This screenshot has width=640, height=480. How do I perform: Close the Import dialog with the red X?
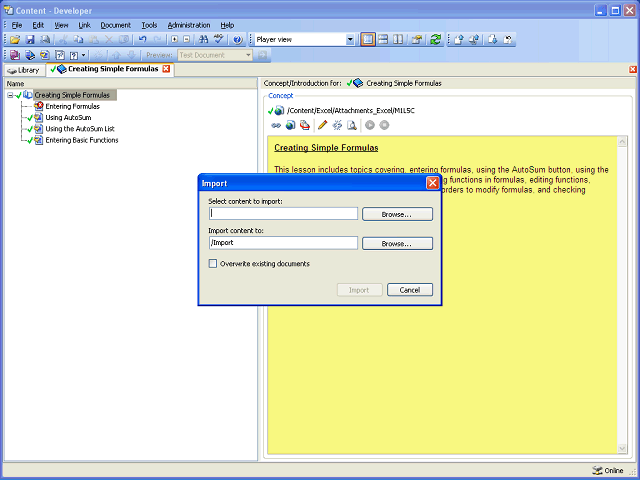point(432,183)
